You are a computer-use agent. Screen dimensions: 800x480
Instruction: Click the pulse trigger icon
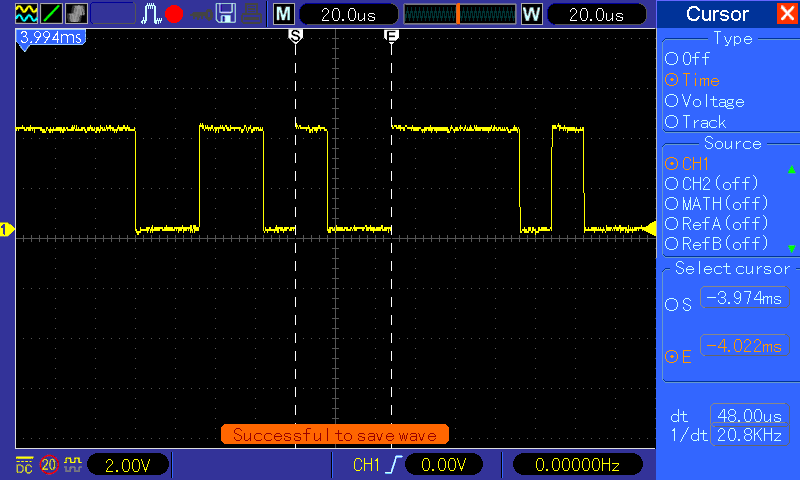click(x=151, y=14)
